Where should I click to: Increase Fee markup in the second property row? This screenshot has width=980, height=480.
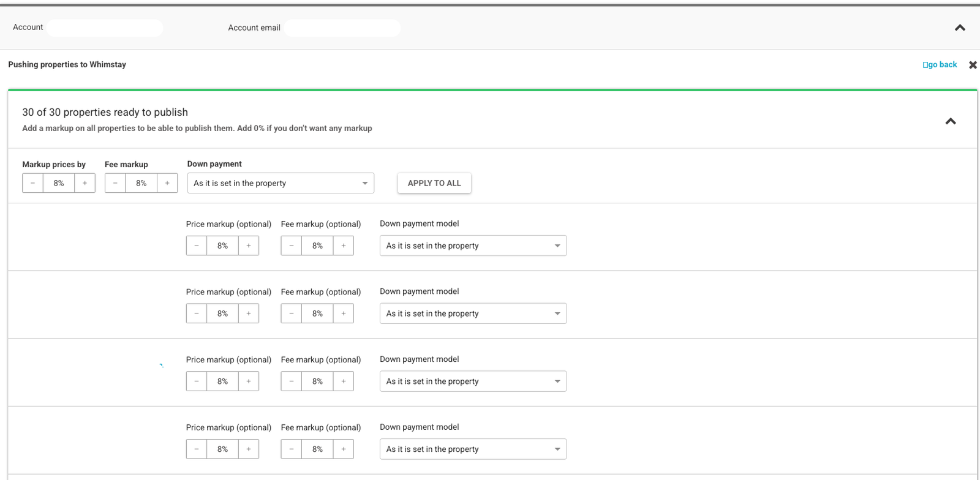[x=344, y=313]
